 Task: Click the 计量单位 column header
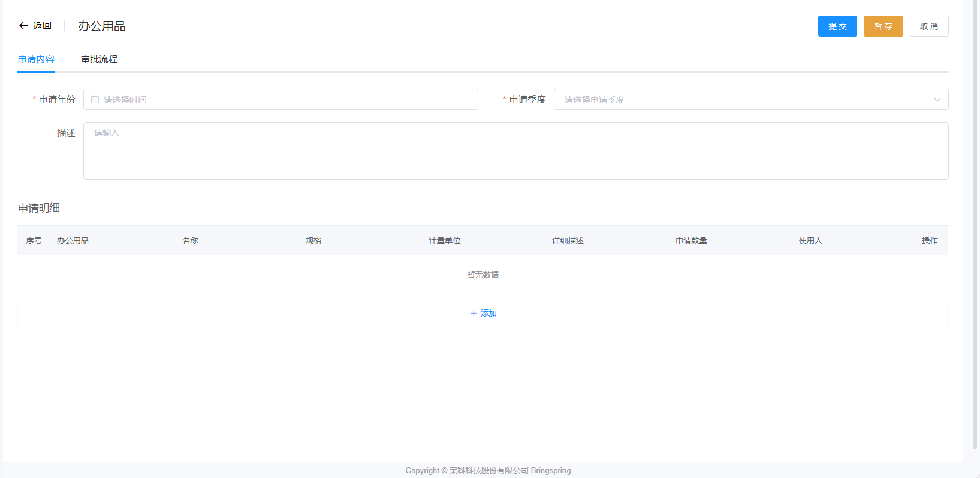[x=444, y=240]
